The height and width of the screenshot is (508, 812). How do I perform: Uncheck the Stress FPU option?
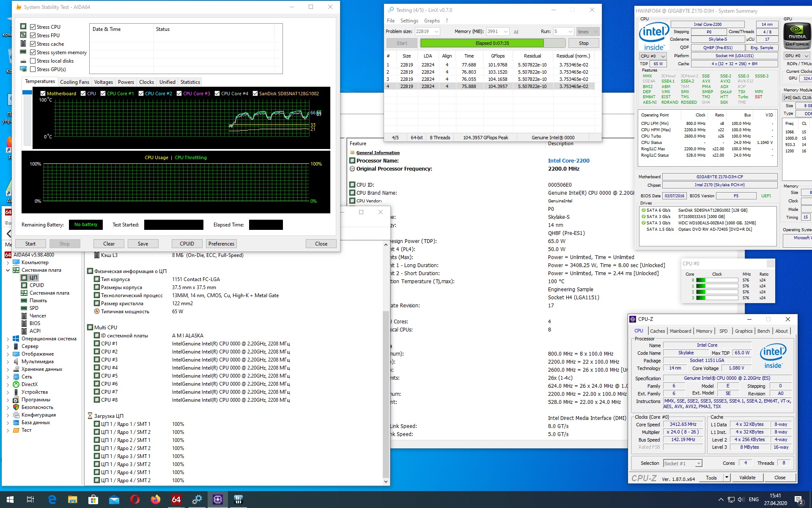click(33, 36)
